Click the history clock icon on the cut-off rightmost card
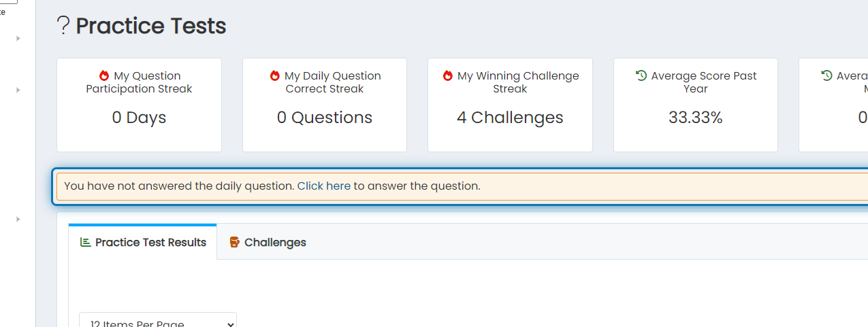Viewport: 868px width, 327px height. pyautogui.click(x=826, y=75)
